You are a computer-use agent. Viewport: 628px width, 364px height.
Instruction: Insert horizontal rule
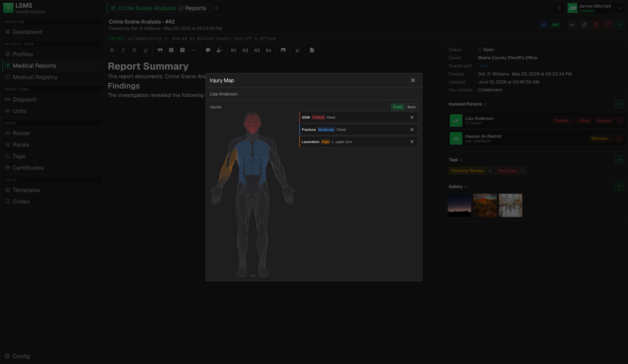coord(193,50)
